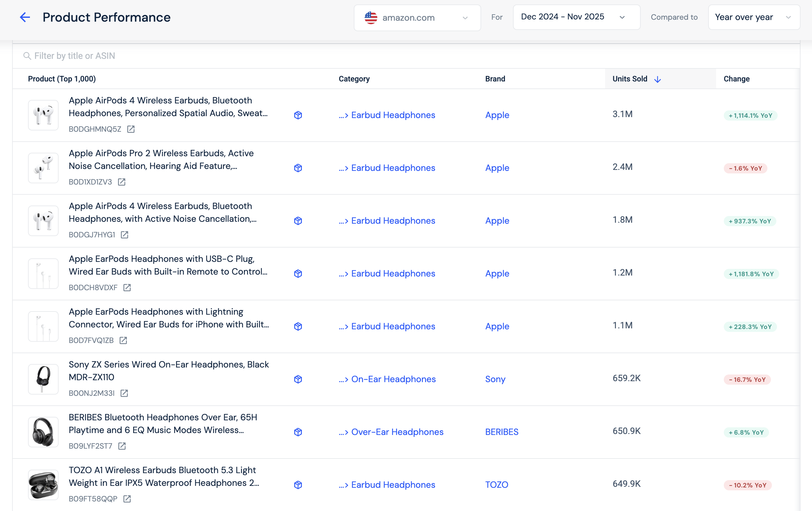Open external link for ASIN B0D1XD1ZV3
812x511 pixels.
pyautogui.click(x=122, y=182)
